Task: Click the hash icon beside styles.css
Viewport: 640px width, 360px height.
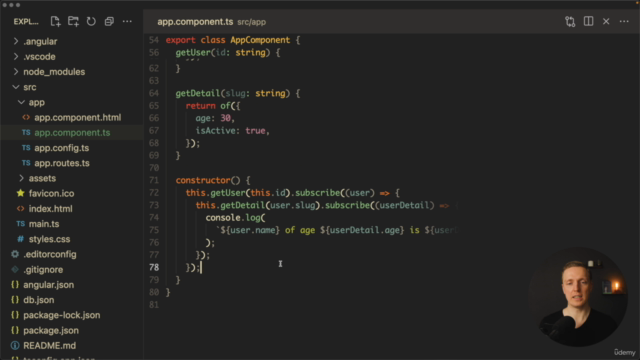Action: tap(20, 239)
